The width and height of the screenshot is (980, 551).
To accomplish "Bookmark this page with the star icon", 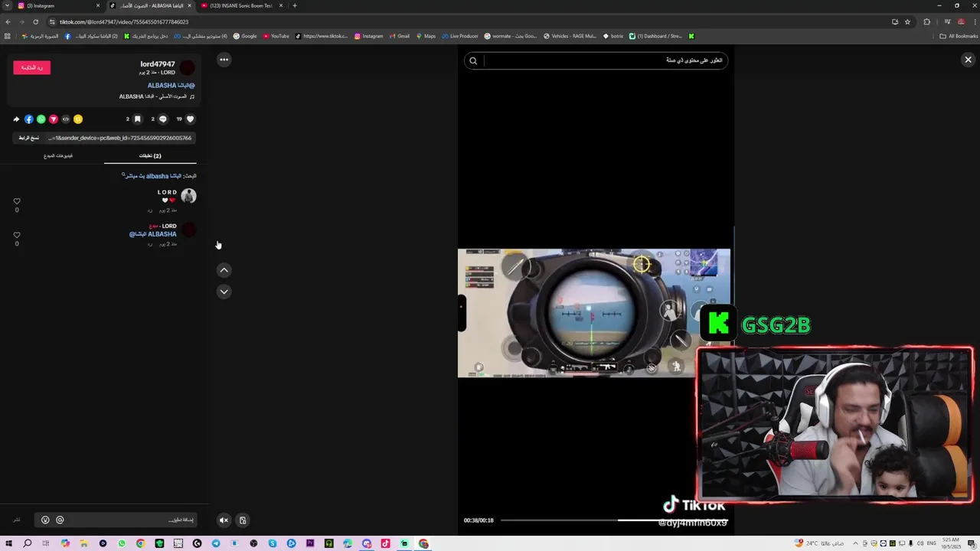I will pos(907,21).
